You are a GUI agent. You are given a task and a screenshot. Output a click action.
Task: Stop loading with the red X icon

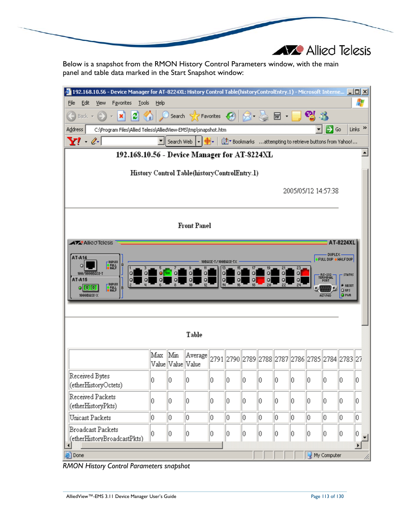coord(121,116)
